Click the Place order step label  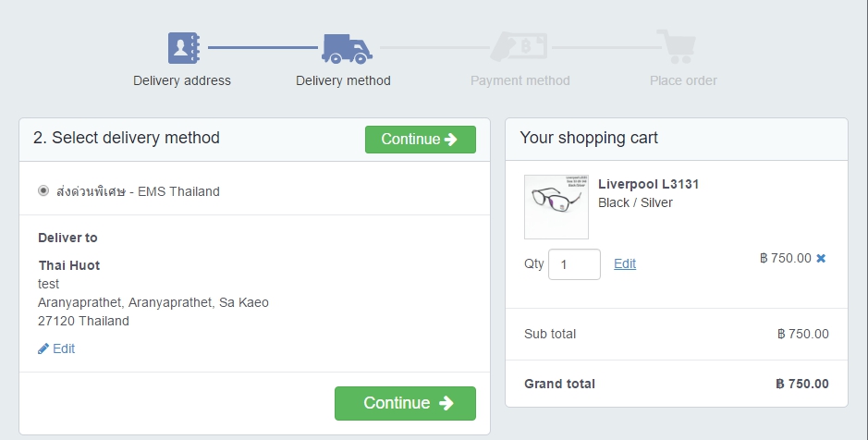[683, 80]
